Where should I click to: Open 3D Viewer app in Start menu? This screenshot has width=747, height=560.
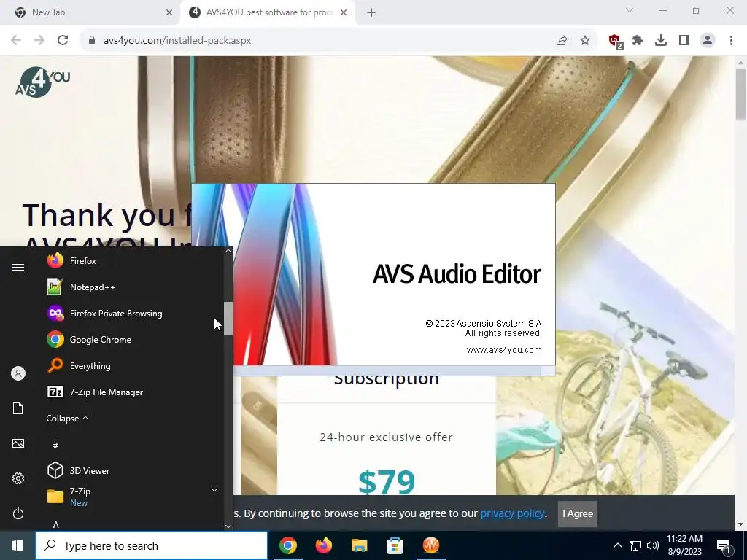[78, 470]
